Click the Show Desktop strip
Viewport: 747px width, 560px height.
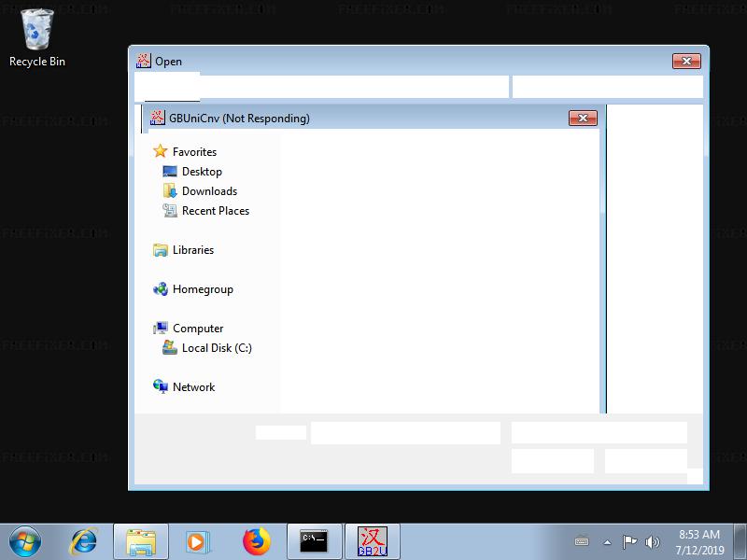click(x=740, y=542)
